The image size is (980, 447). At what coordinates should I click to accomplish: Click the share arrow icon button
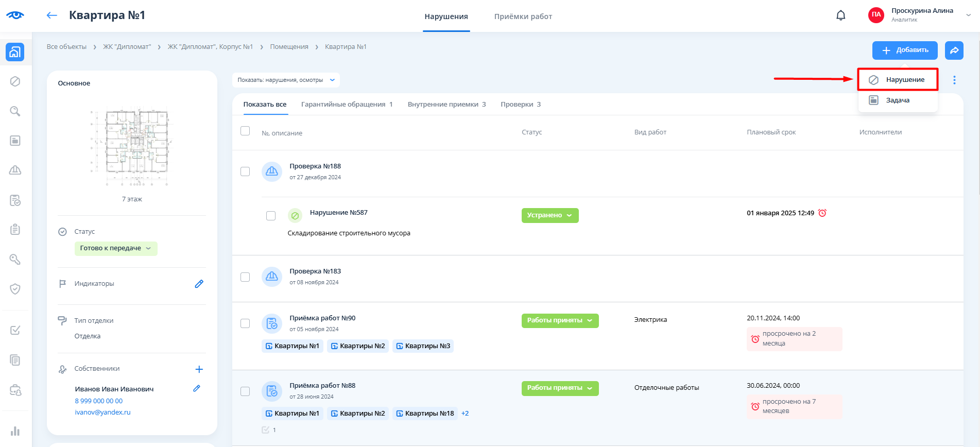click(954, 50)
